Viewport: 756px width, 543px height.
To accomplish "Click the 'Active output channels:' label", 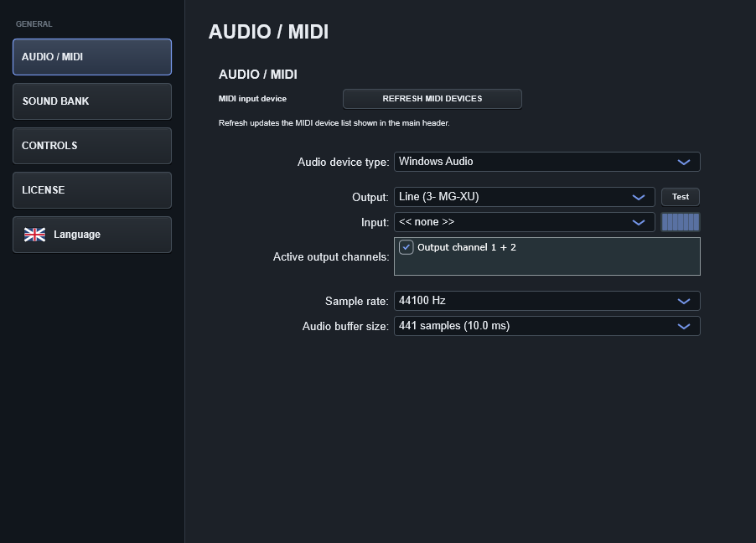I will pyautogui.click(x=331, y=257).
